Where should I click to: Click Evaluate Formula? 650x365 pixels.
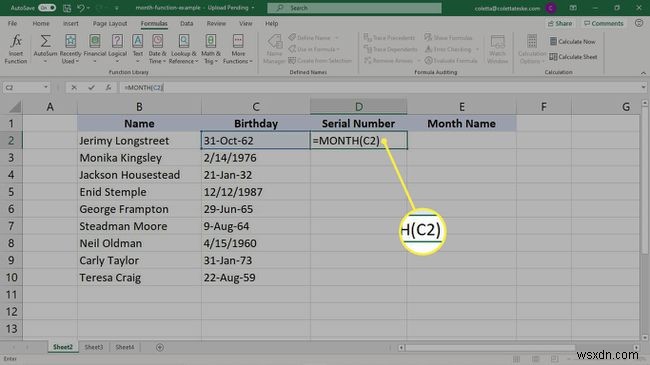[451, 61]
